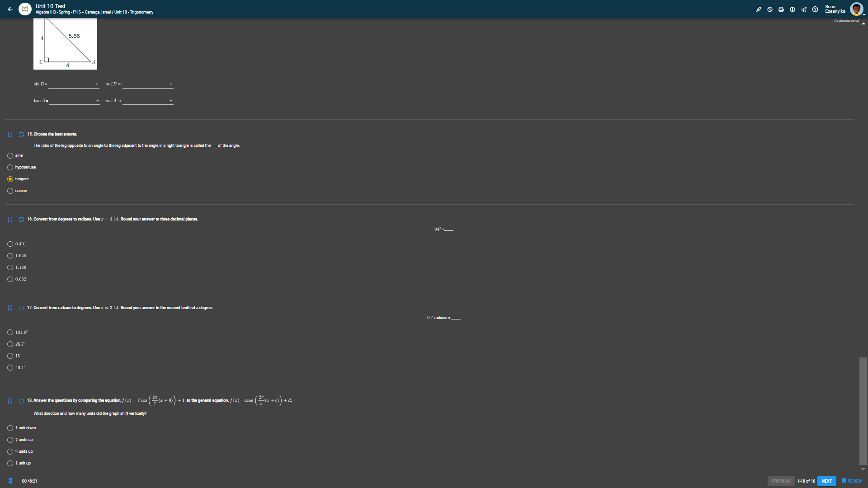Click the NEXT button
This screenshot has height=488, width=868.
pos(826,481)
